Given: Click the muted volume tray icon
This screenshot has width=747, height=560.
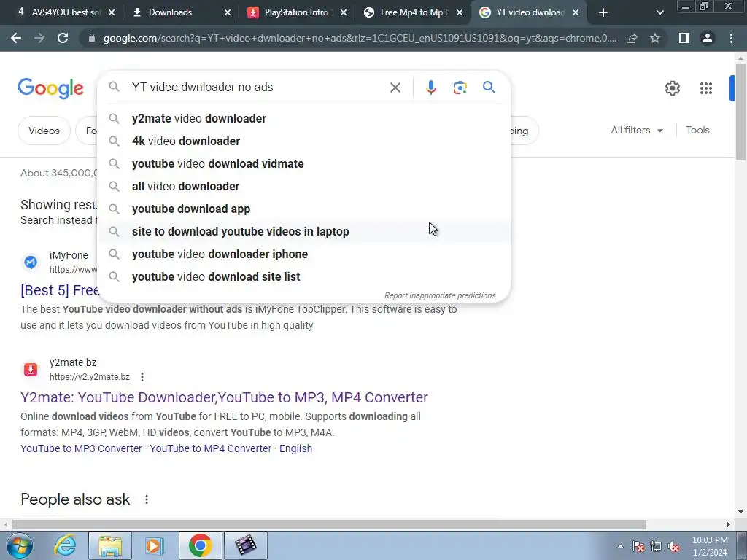Looking at the screenshot, I should pyautogui.click(x=673, y=547).
